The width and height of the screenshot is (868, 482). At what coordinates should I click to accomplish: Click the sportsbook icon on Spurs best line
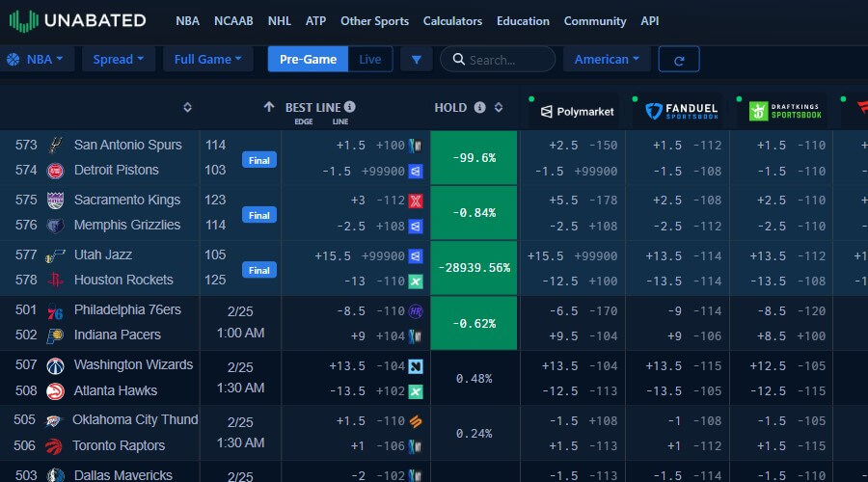[x=415, y=146]
